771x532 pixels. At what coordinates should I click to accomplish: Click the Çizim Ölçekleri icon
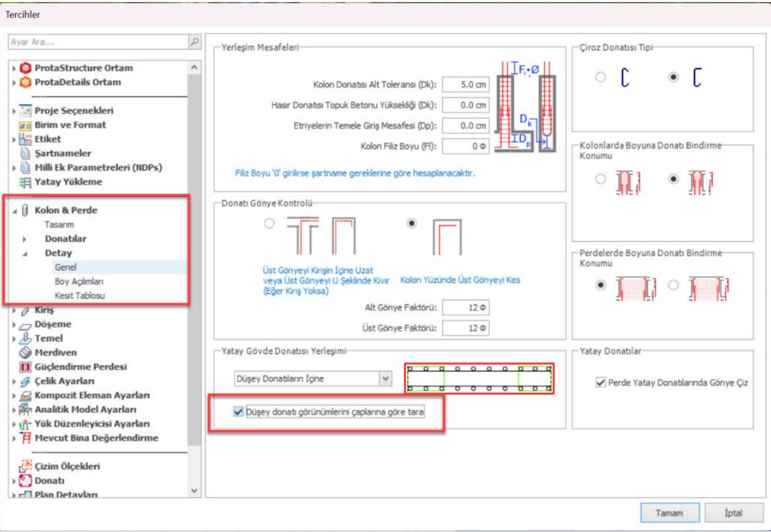pos(25,466)
